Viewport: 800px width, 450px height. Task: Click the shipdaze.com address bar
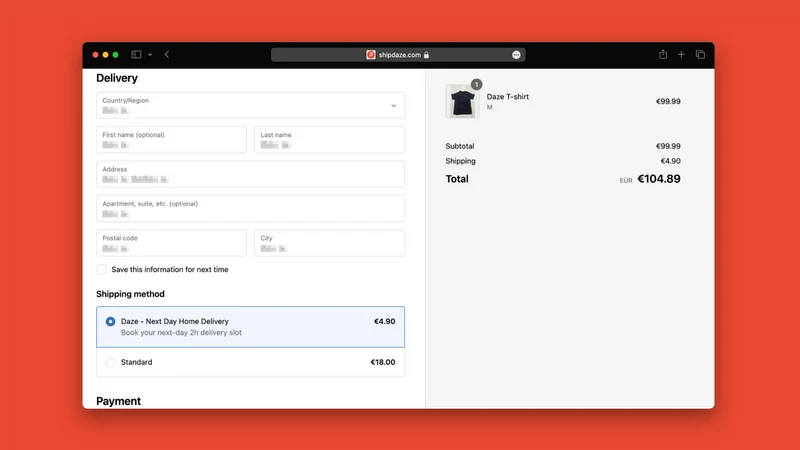pyautogui.click(x=398, y=55)
